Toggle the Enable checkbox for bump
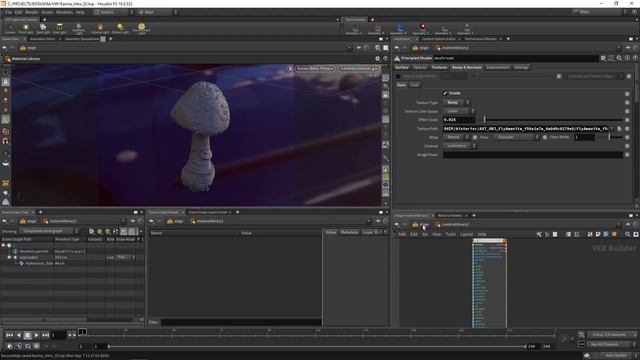This screenshot has width=640, height=360. coord(445,93)
